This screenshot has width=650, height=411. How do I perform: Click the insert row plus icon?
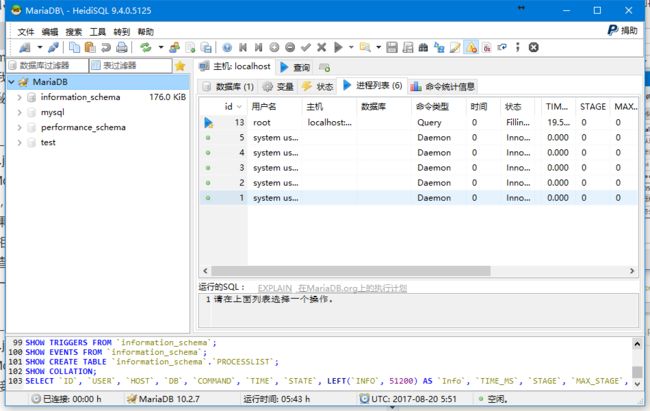click(x=274, y=47)
